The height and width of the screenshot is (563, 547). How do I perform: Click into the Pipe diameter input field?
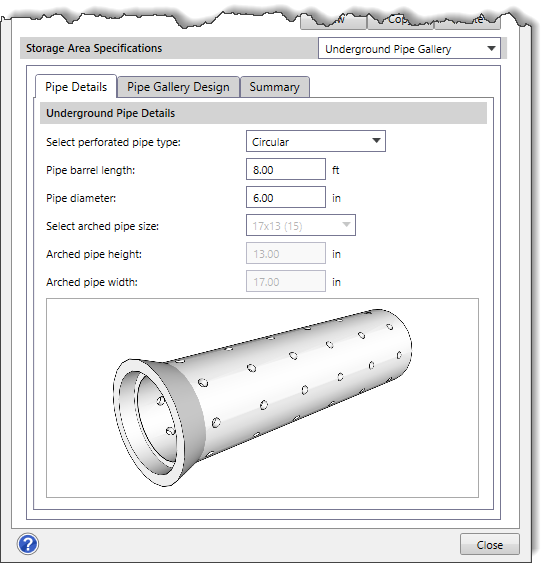(286, 197)
